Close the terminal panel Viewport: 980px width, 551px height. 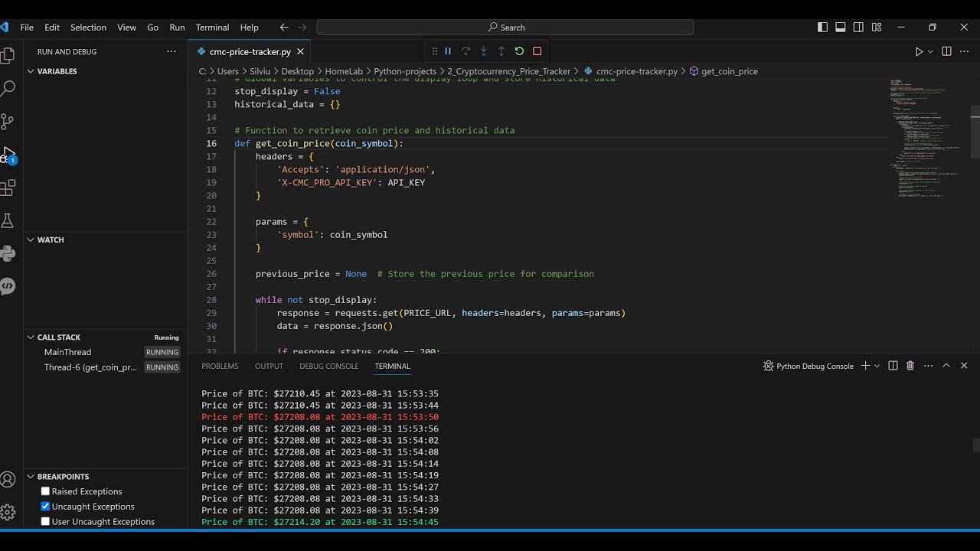click(x=964, y=366)
